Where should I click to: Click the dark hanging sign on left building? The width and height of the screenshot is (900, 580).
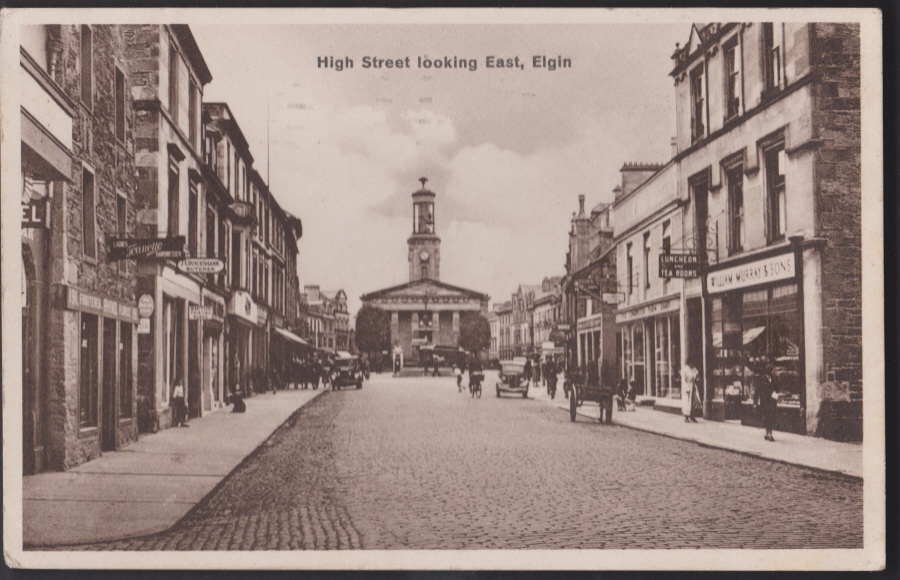point(146,247)
